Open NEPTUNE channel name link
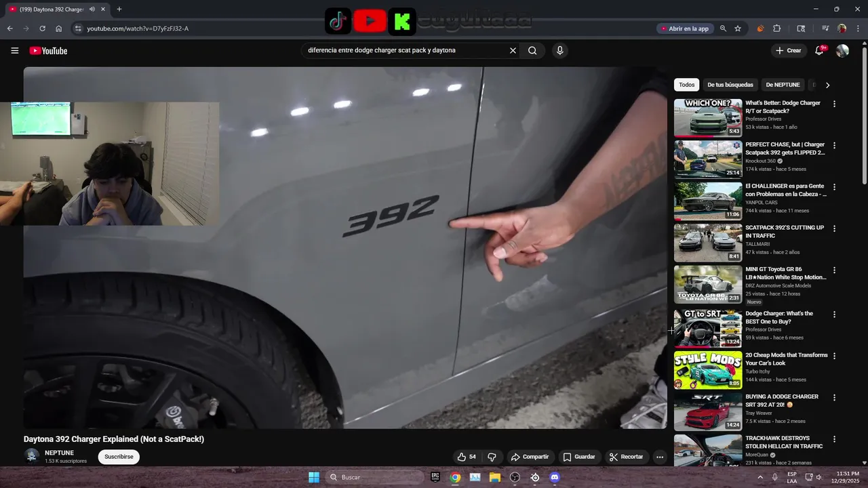This screenshot has height=488, width=868. (59, 453)
